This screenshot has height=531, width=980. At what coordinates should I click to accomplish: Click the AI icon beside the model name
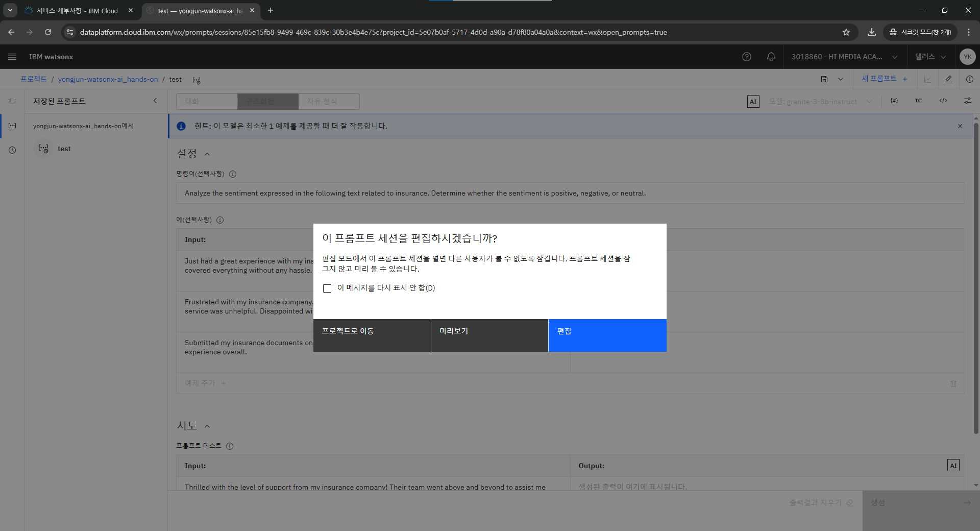(753, 102)
